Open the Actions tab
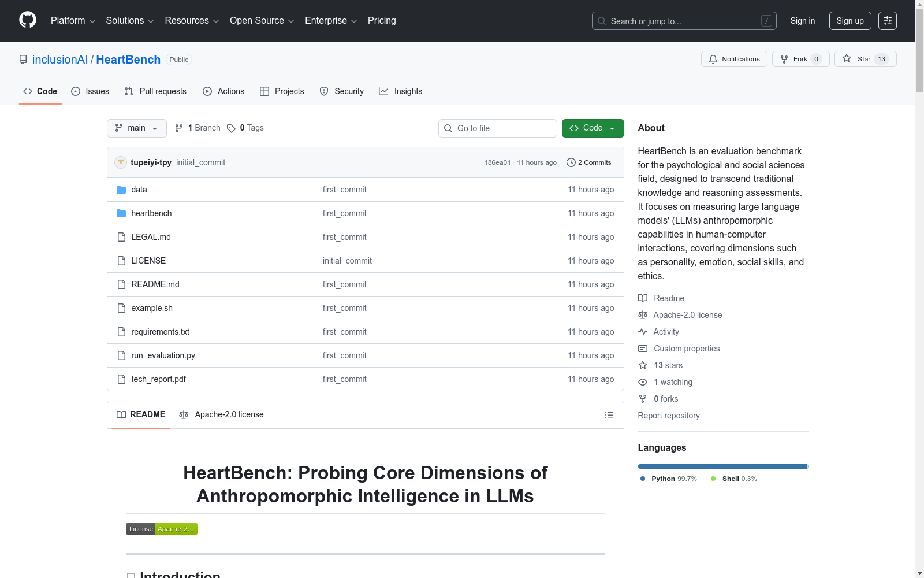This screenshot has height=578, width=924. 223,91
